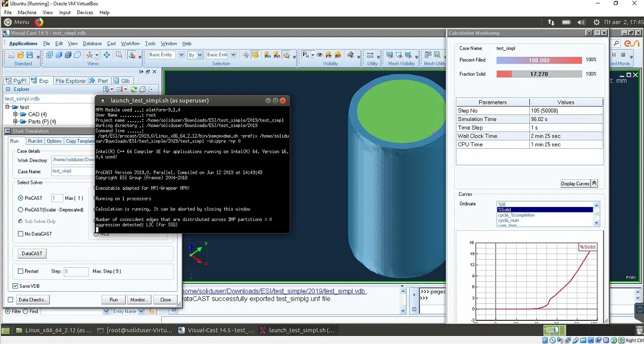Expand the CAD (4) tree node
644x344 pixels.
(x=16, y=114)
